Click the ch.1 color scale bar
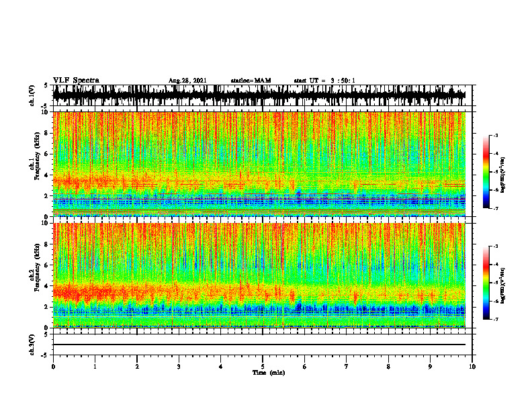 click(486, 172)
